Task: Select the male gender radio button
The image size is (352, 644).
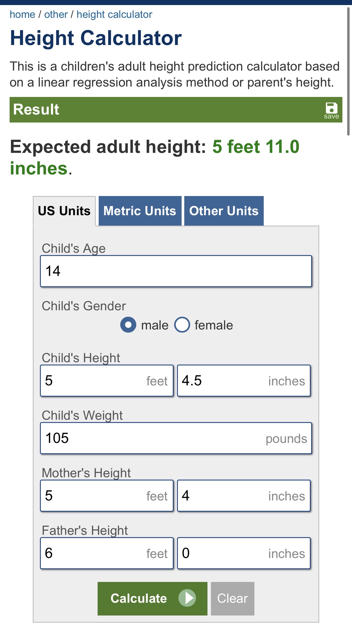Action: (128, 325)
